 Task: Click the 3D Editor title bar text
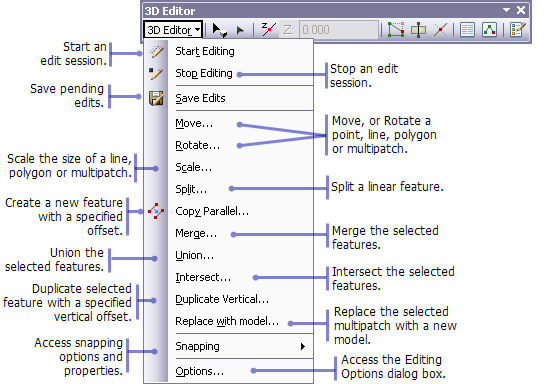coord(170,11)
